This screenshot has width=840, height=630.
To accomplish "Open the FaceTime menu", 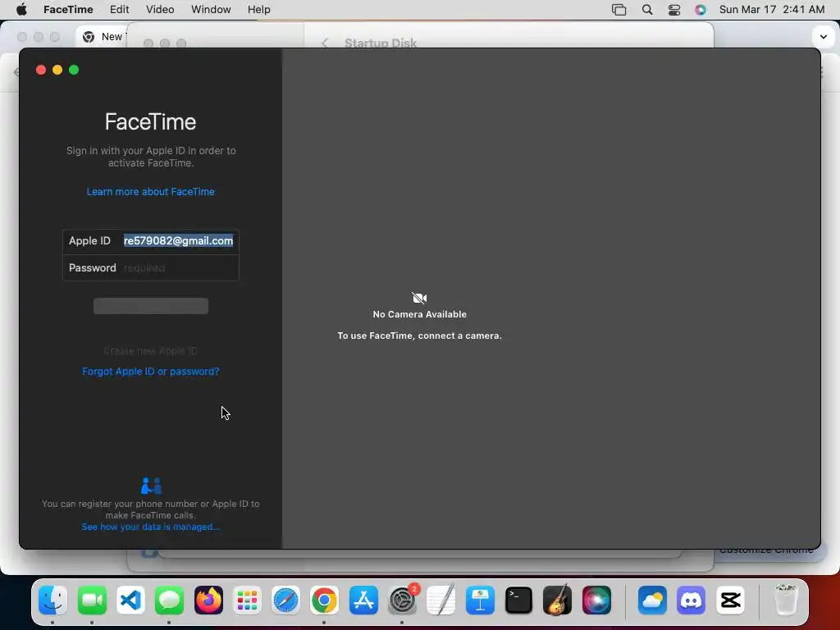I will (x=68, y=10).
